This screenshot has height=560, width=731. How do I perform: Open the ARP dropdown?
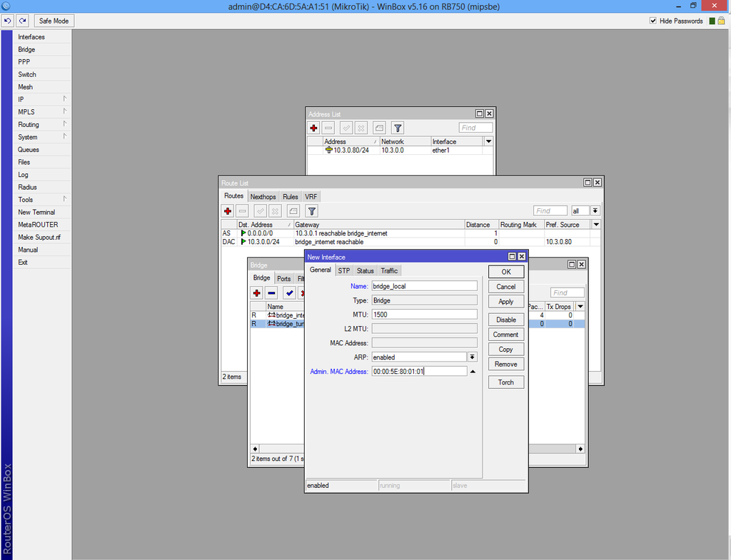click(472, 357)
